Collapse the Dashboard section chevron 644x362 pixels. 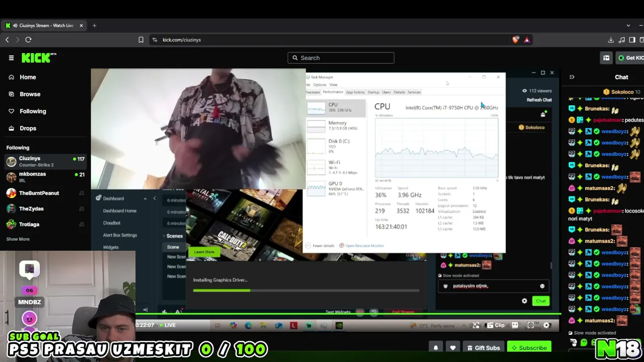[145, 199]
